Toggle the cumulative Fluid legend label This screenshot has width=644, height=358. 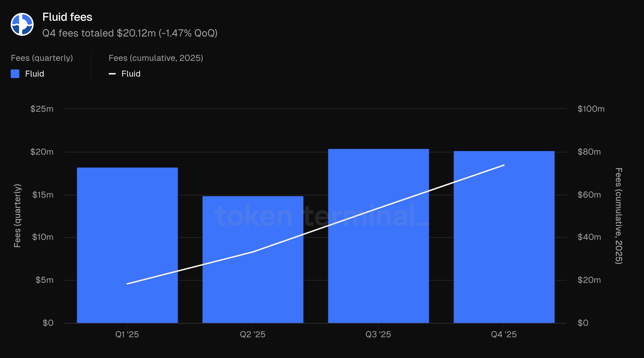131,74
